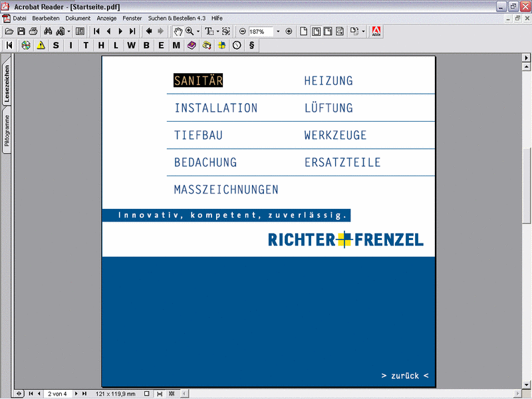Open the WERKZEUGE catalog link
This screenshot has height=399, width=532.
click(335, 135)
